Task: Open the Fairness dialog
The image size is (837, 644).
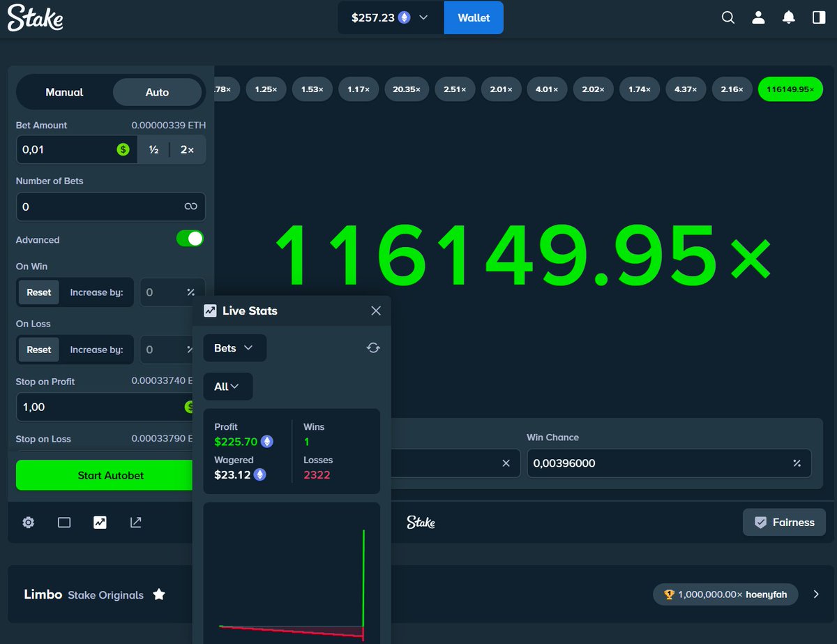Action: [x=784, y=522]
